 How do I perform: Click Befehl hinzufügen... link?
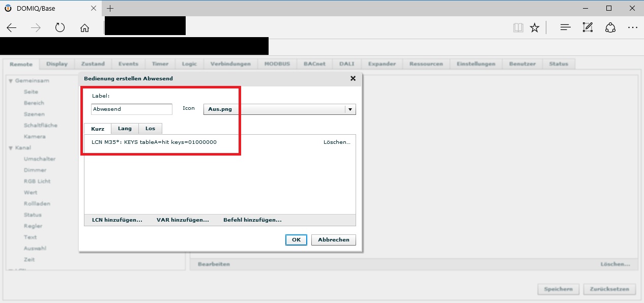tap(252, 220)
